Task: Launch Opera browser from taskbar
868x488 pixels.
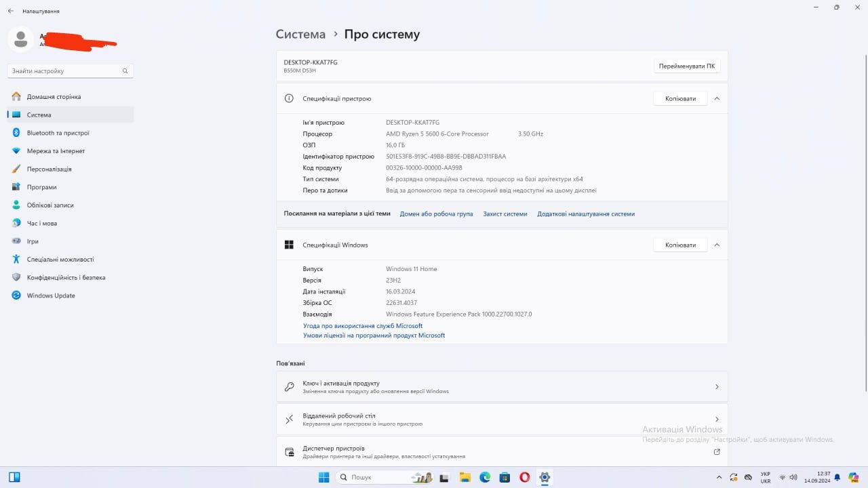Action: pyautogui.click(x=524, y=477)
